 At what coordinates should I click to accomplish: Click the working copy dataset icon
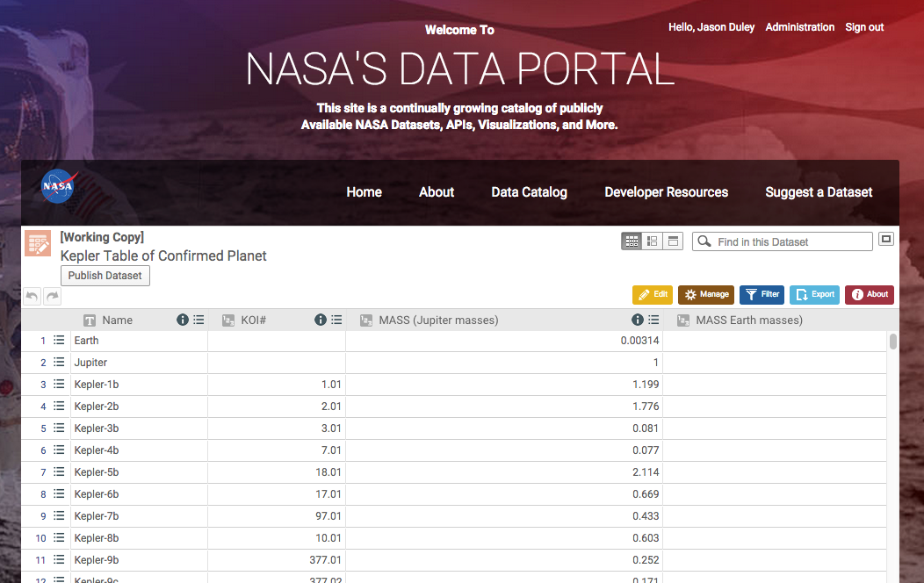pyautogui.click(x=38, y=243)
